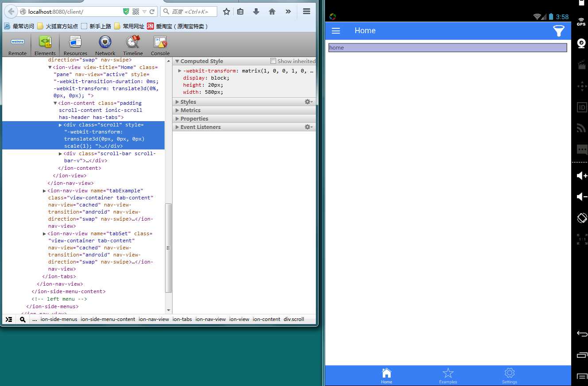Rotate the emulator screen
The image size is (588, 386).
click(582, 218)
